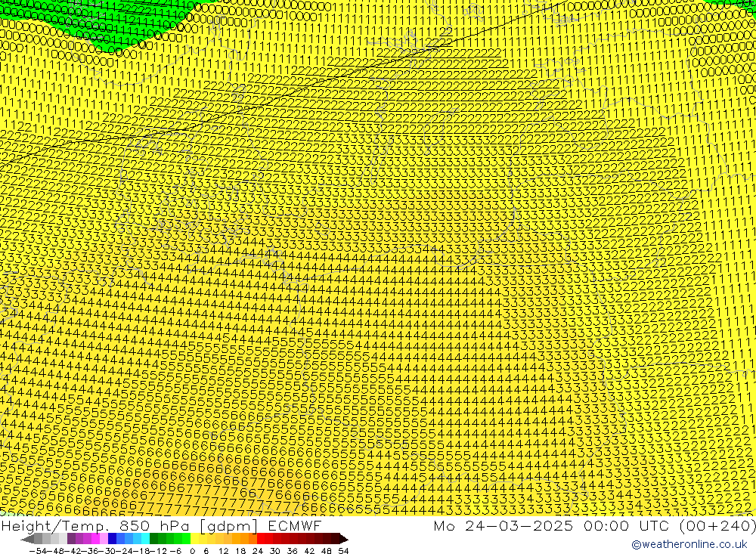
Task: Click the 'Height/Temp. 850 hPa [gdpm] ECMWF' title
Action: [x=161, y=525]
